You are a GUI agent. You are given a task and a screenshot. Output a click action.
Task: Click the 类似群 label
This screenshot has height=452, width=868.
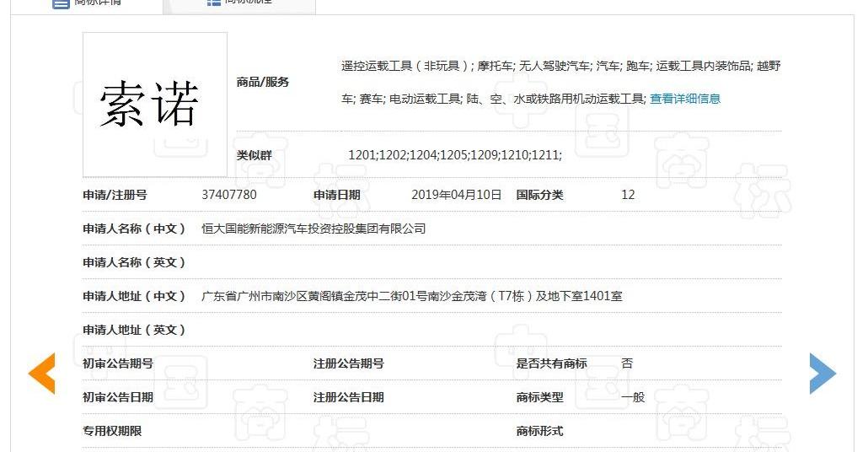pyautogui.click(x=255, y=155)
